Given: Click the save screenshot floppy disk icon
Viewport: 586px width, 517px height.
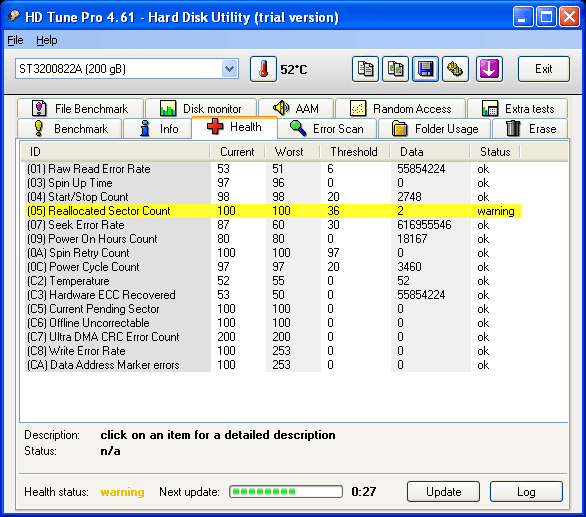Looking at the screenshot, I should click(425, 69).
